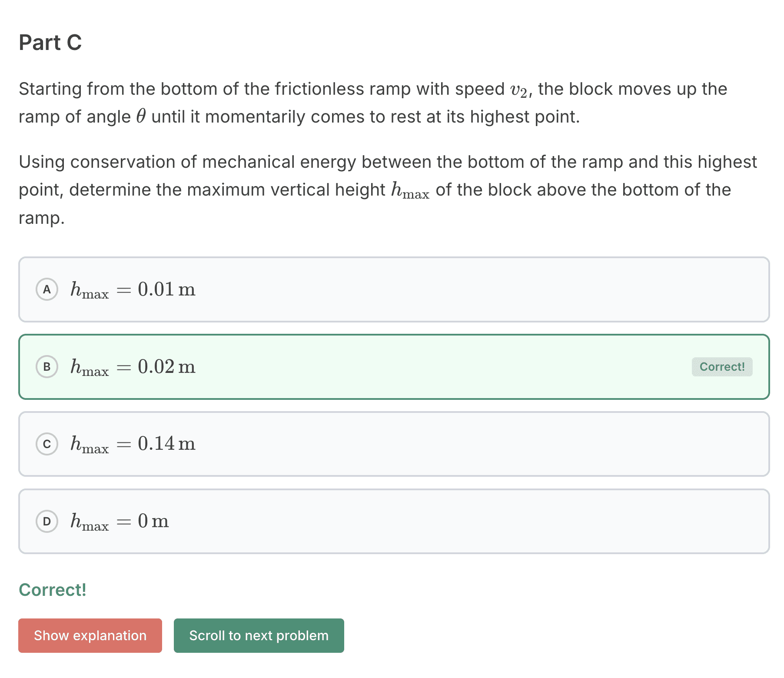Click the circled letter C icon
Viewport: 784px width, 678px height.
47,444
